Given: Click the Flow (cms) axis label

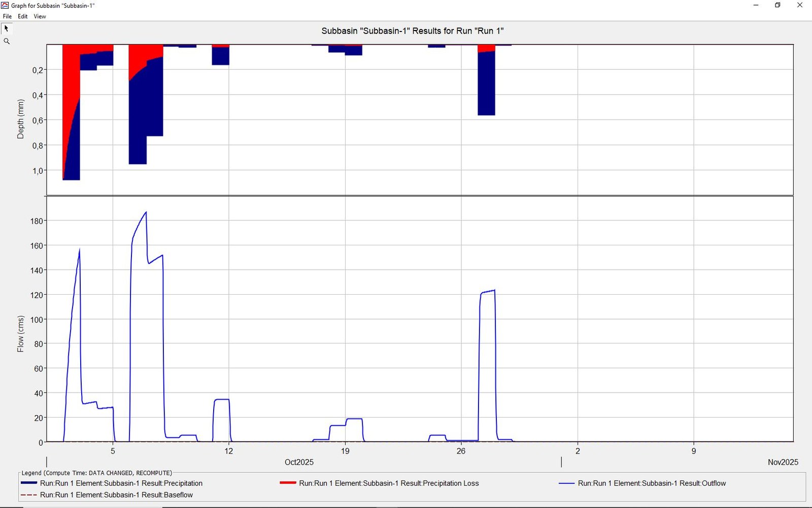Looking at the screenshot, I should tap(20, 334).
